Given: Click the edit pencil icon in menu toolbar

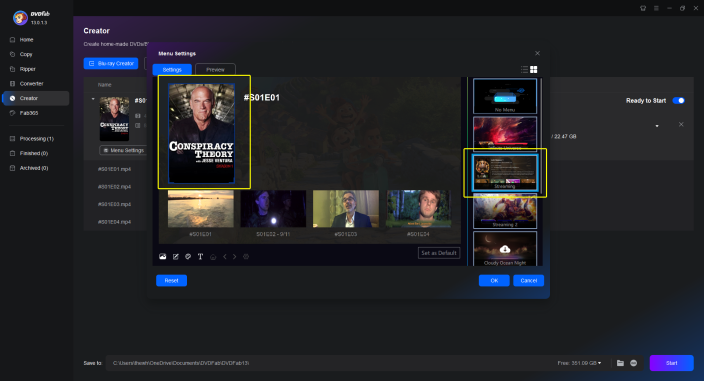Looking at the screenshot, I should point(176,257).
